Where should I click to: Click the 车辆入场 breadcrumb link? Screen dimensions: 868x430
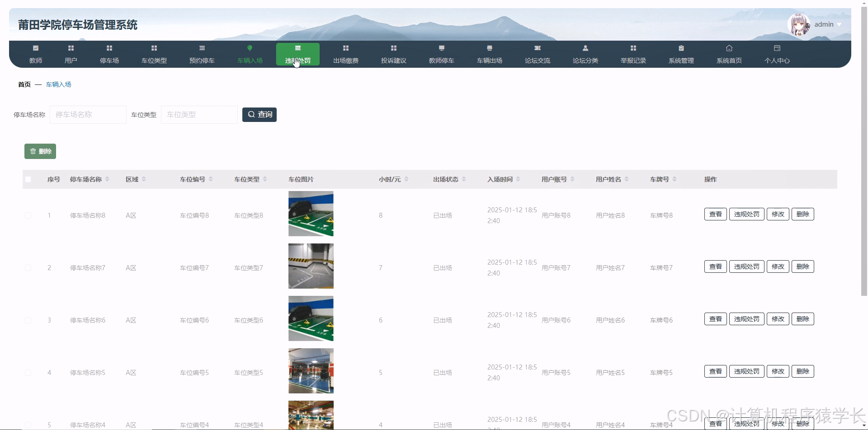click(x=59, y=84)
